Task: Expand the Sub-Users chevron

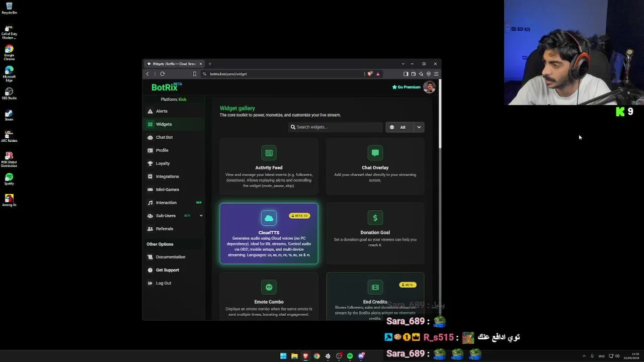Action: click(x=201, y=216)
